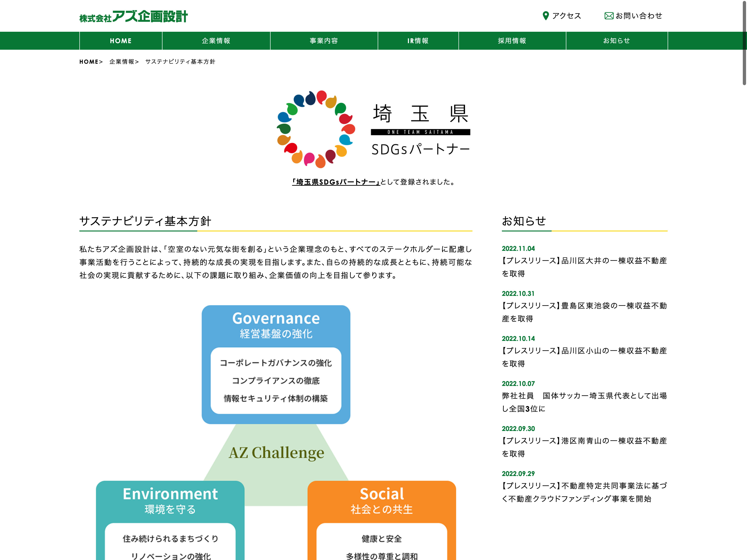Open the HOME navigation menu item
The image size is (747, 560).
[120, 41]
